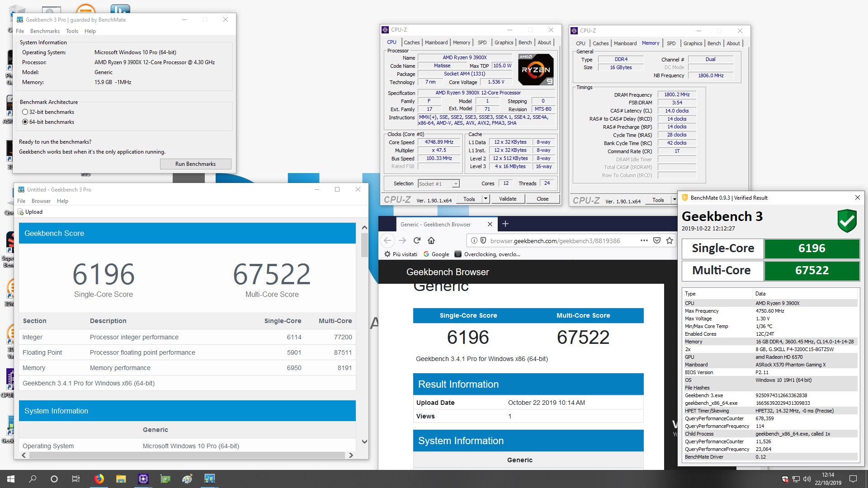Open Geekbench icon in taskbar
This screenshot has width=868, height=488.
[209, 479]
